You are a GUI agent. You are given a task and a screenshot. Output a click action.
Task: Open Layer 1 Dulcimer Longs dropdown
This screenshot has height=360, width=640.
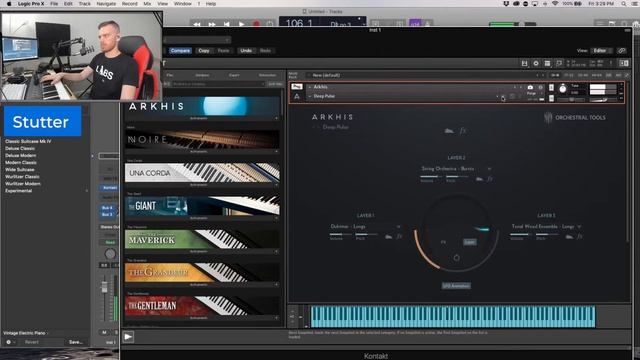(x=365, y=226)
